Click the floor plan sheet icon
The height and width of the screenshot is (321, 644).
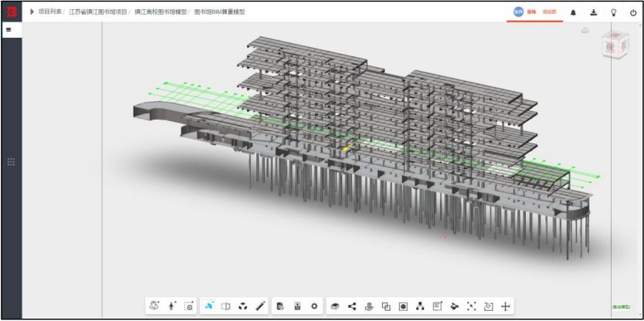click(298, 306)
